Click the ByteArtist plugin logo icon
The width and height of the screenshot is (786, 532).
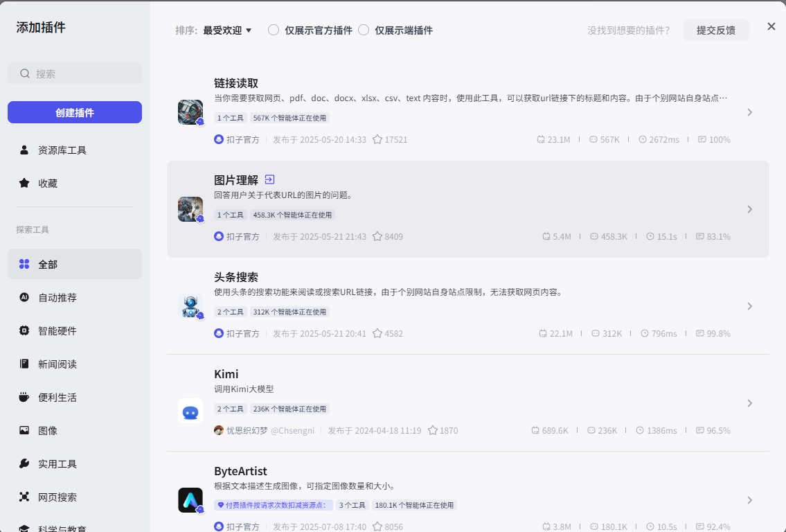click(190, 500)
